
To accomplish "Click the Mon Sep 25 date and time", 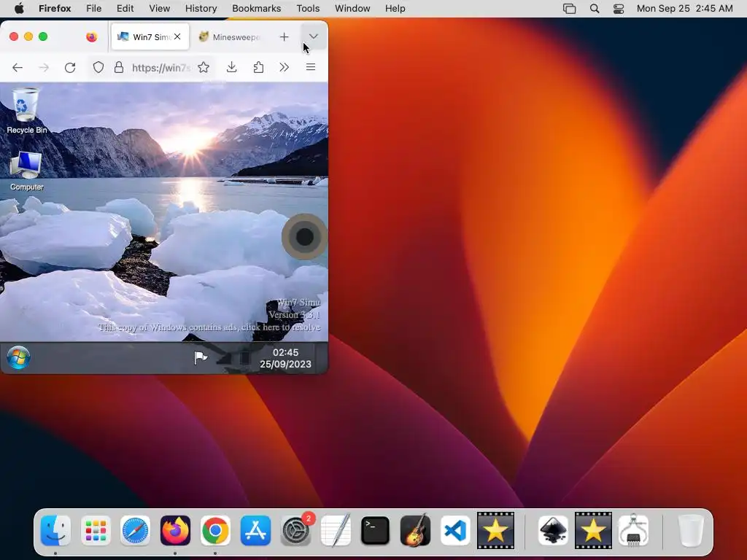I will pos(684,9).
